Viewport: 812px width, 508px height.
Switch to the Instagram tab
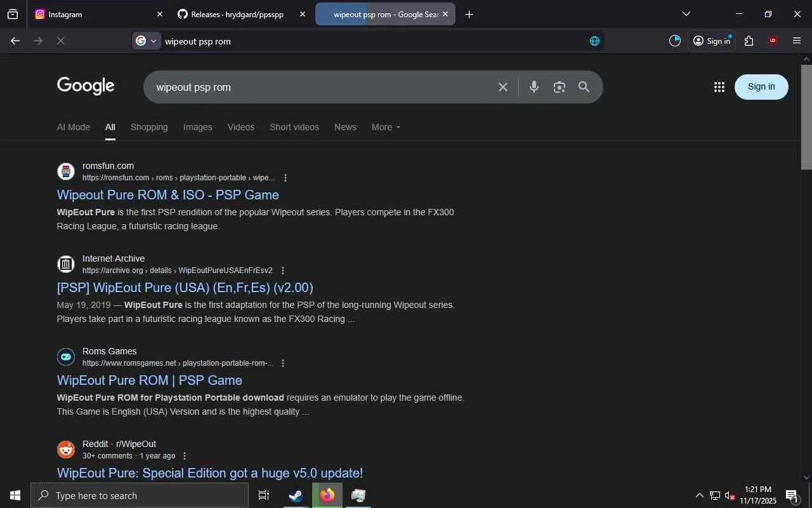(98, 14)
